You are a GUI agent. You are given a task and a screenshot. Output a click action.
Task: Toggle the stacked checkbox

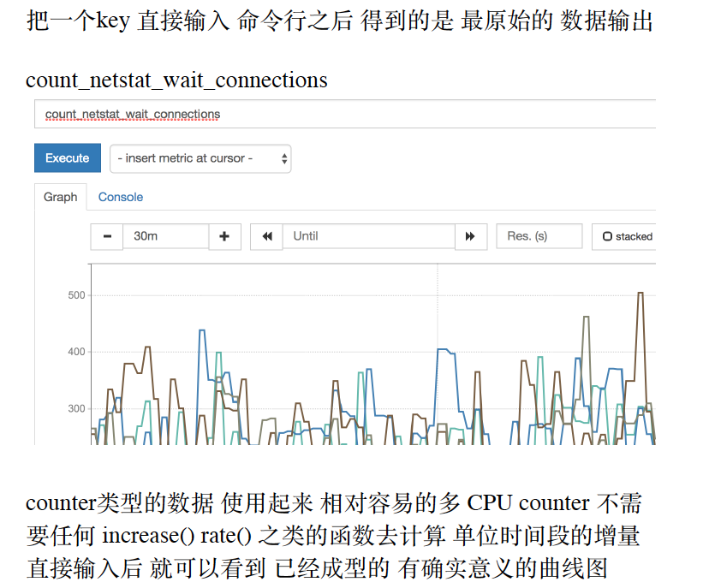pyautogui.click(x=607, y=236)
